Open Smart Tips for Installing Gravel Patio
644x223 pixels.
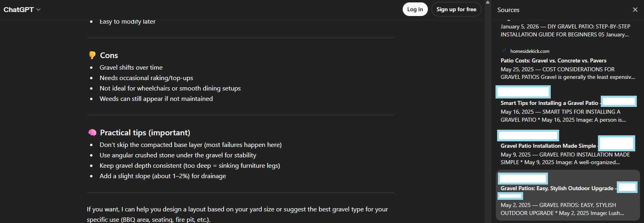(549, 103)
